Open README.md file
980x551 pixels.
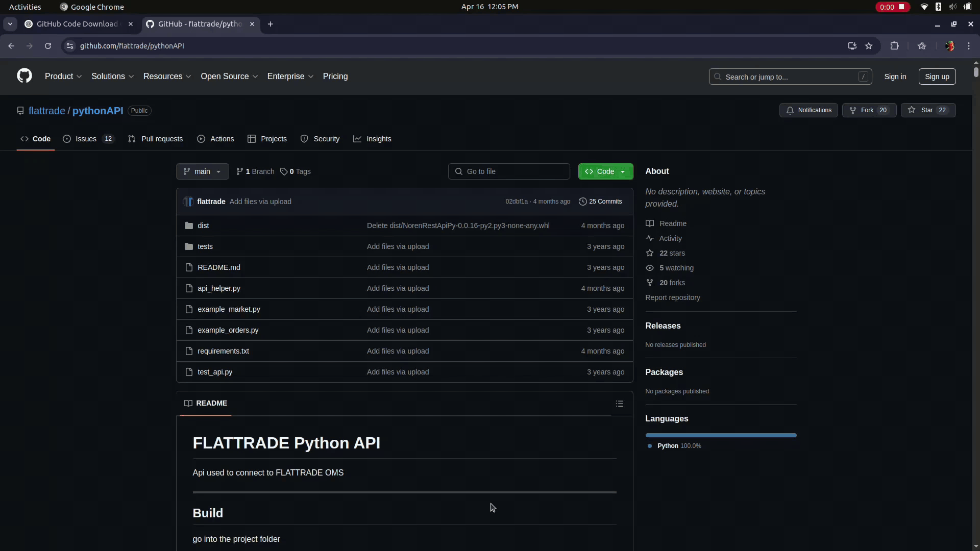tap(219, 267)
